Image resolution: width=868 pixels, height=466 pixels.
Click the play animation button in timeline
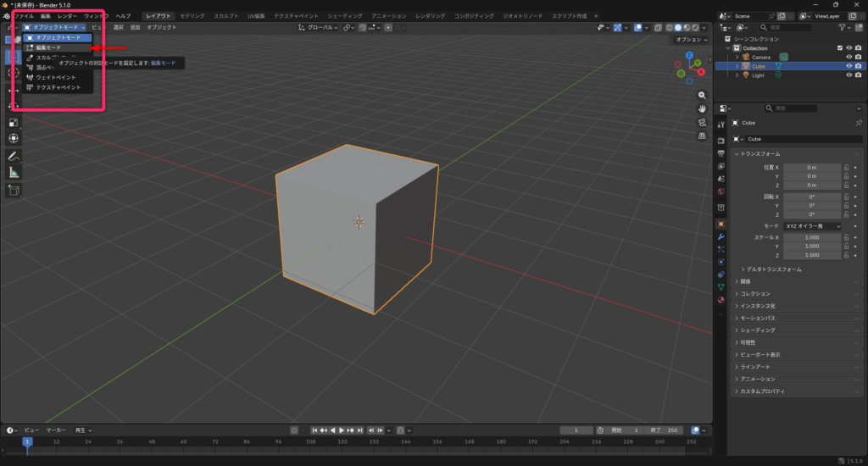[342, 430]
